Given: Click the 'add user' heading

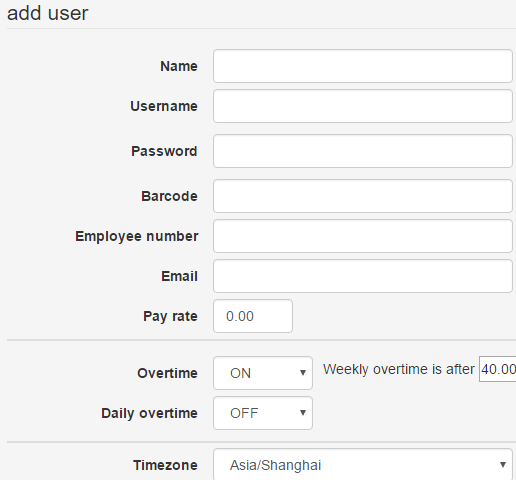Looking at the screenshot, I should (x=48, y=13).
